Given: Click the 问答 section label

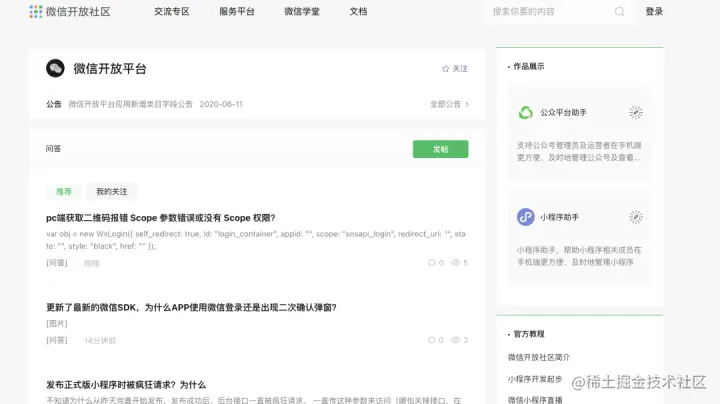Looking at the screenshot, I should coord(53,148).
